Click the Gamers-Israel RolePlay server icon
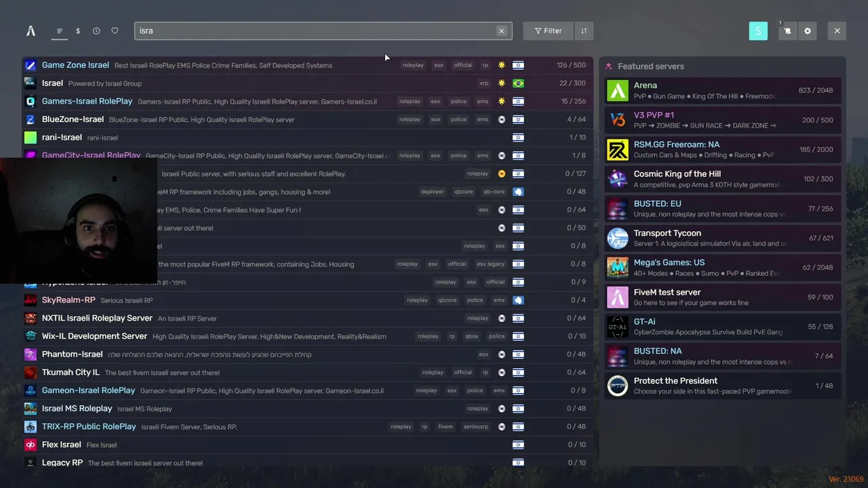Image resolution: width=868 pixels, height=488 pixels. pyautogui.click(x=31, y=101)
